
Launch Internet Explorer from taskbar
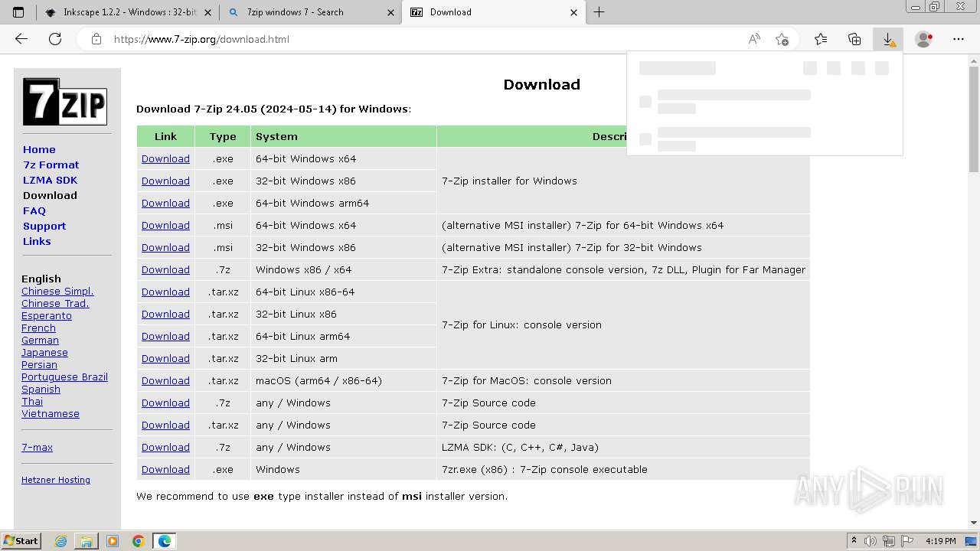(61, 541)
